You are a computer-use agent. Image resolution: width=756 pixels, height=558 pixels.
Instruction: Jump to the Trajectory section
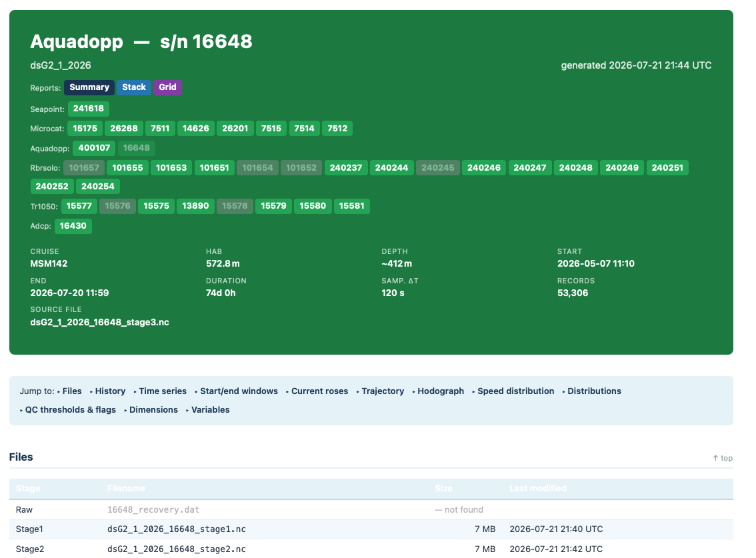pyautogui.click(x=383, y=391)
